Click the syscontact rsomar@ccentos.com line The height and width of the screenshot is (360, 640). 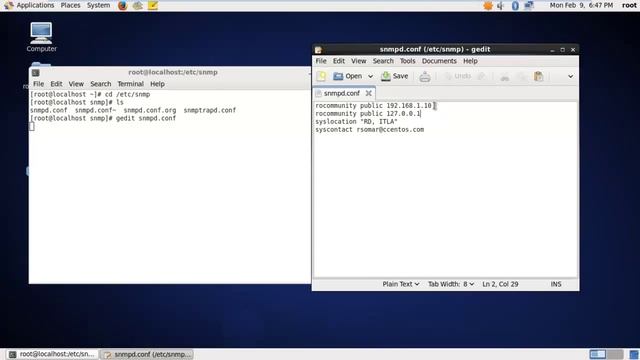(x=369, y=129)
